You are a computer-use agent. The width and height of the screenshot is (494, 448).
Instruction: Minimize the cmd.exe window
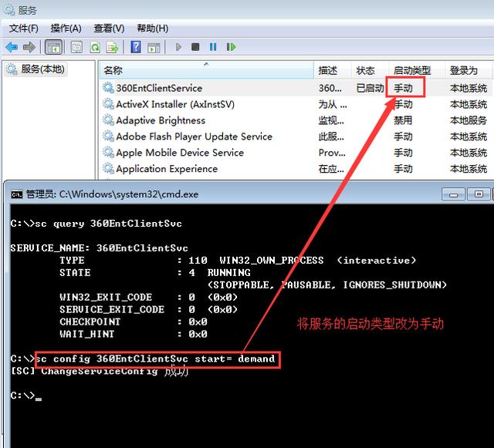click(x=453, y=194)
